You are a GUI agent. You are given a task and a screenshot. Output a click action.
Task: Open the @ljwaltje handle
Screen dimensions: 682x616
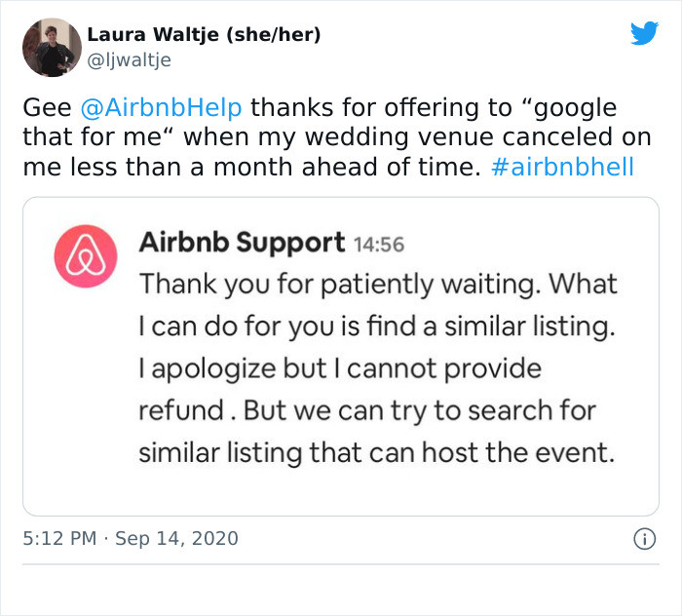pos(130,60)
